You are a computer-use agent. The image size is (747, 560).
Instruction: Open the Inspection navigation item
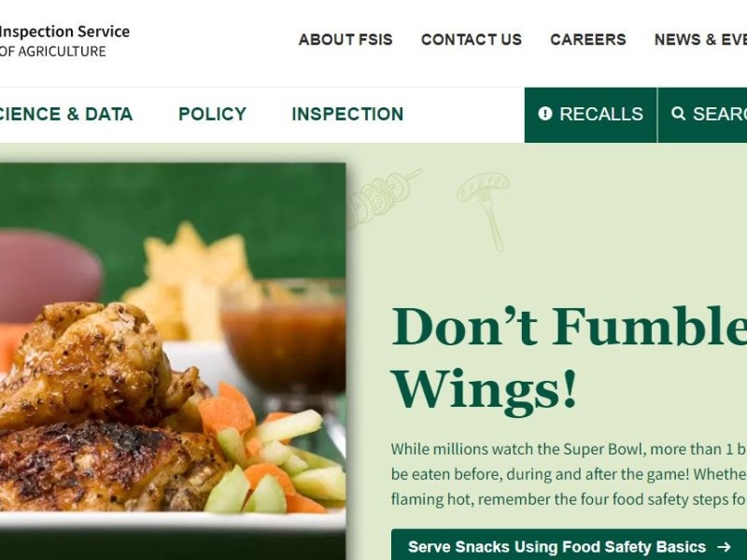(x=347, y=114)
